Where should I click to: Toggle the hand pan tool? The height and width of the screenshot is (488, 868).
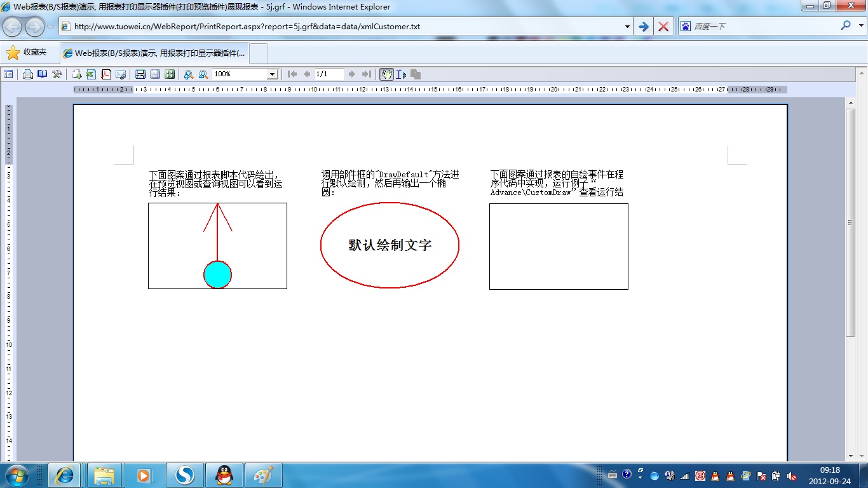pos(386,74)
